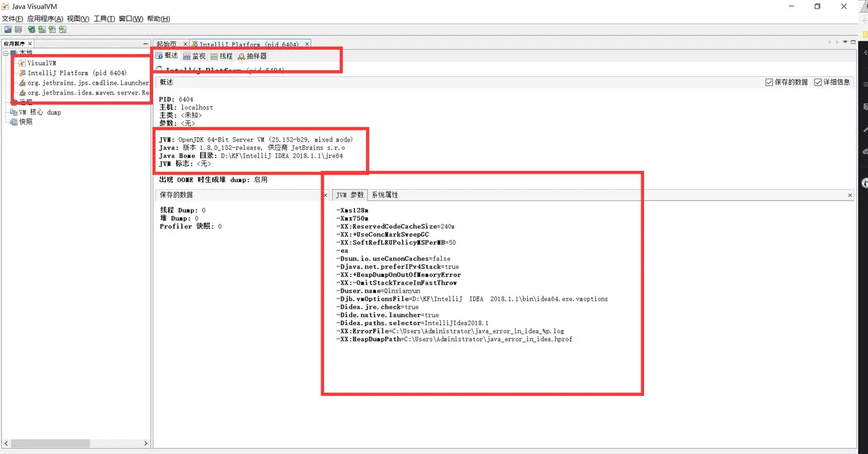The width and height of the screenshot is (868, 454).
Task: Open the 视图 menu
Action: pyautogui.click(x=78, y=19)
